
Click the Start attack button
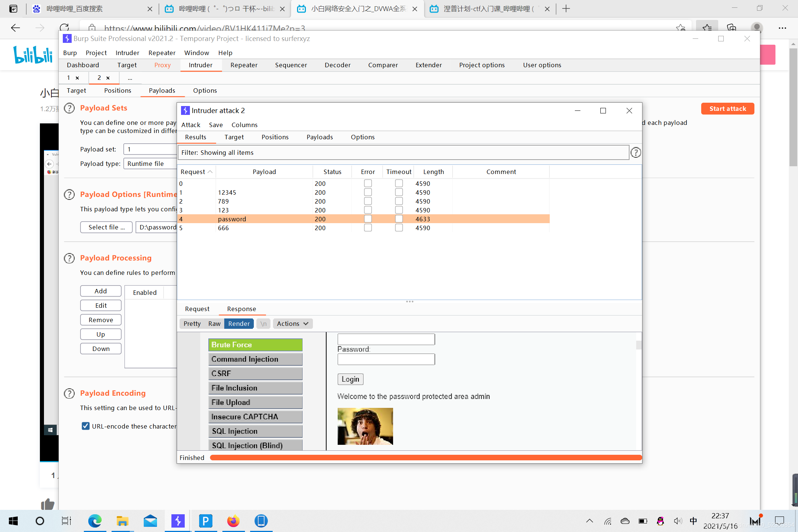click(x=727, y=109)
